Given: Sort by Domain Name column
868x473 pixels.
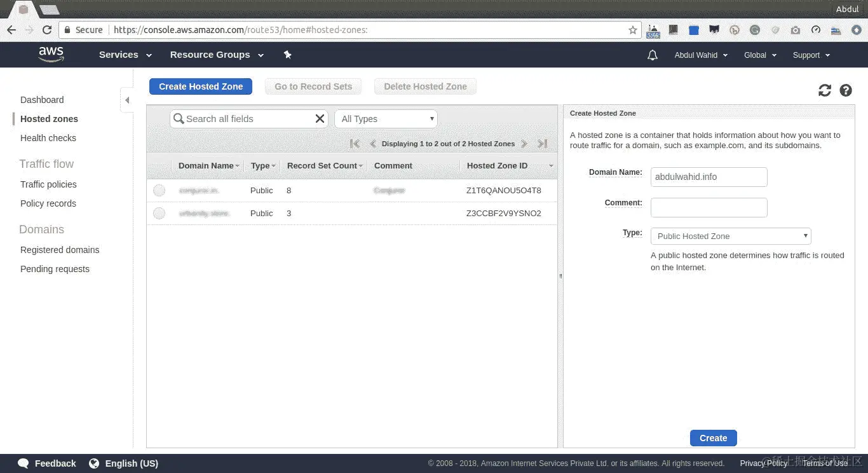Looking at the screenshot, I should click(x=208, y=165).
